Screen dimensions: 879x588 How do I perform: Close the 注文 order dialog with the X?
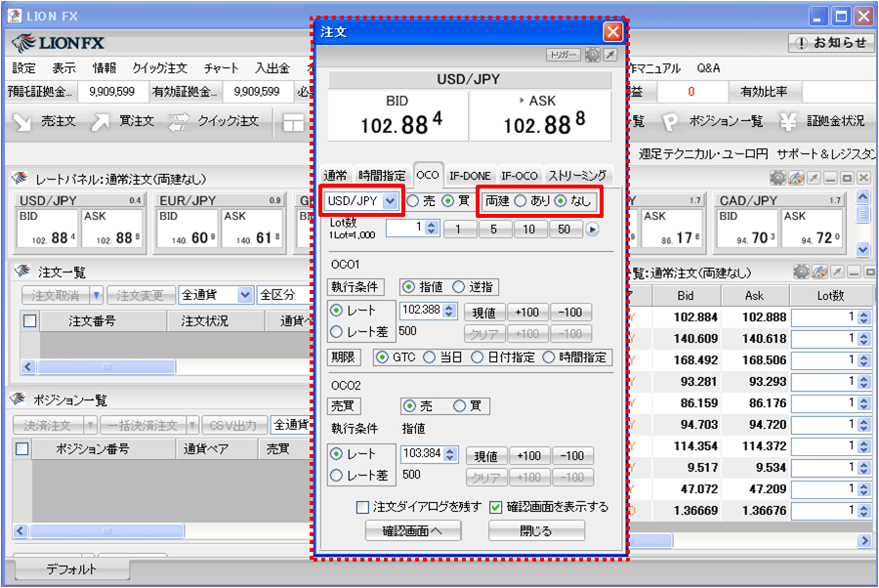pyautogui.click(x=612, y=32)
